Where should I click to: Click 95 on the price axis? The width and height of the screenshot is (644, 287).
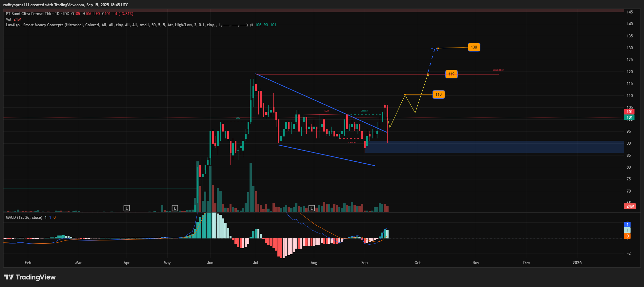(629, 132)
